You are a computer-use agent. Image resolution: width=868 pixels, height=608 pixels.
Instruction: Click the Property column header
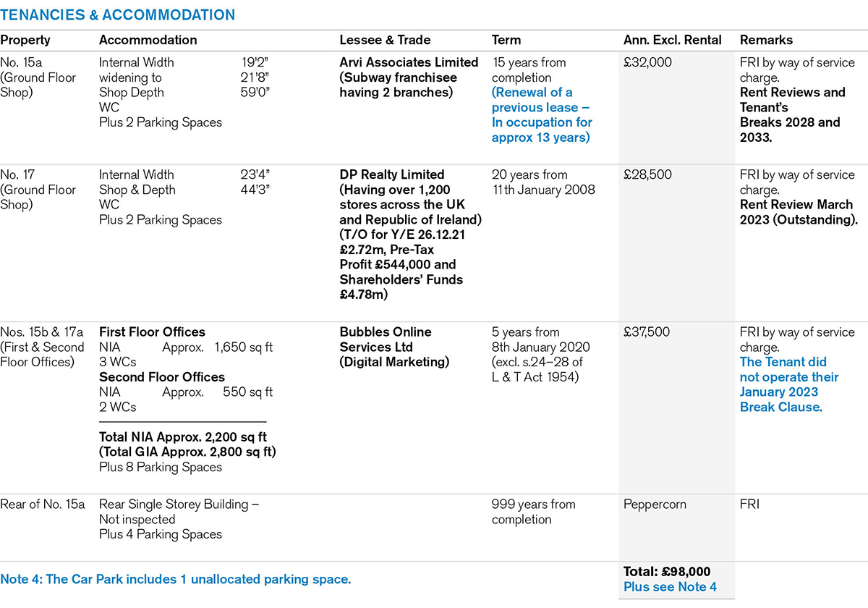point(25,41)
